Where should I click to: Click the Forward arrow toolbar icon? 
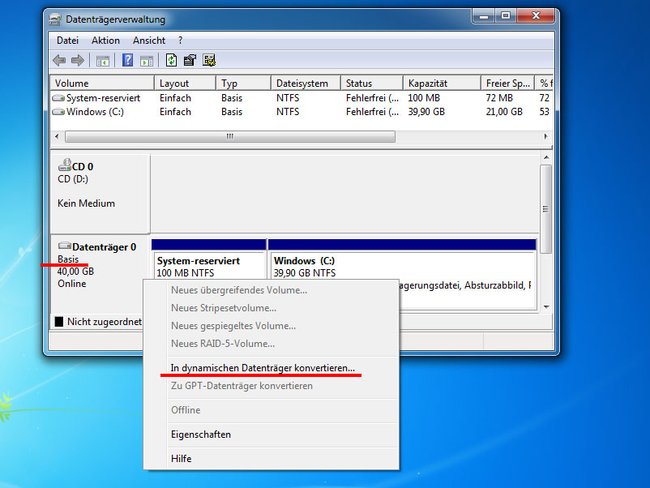(x=78, y=61)
